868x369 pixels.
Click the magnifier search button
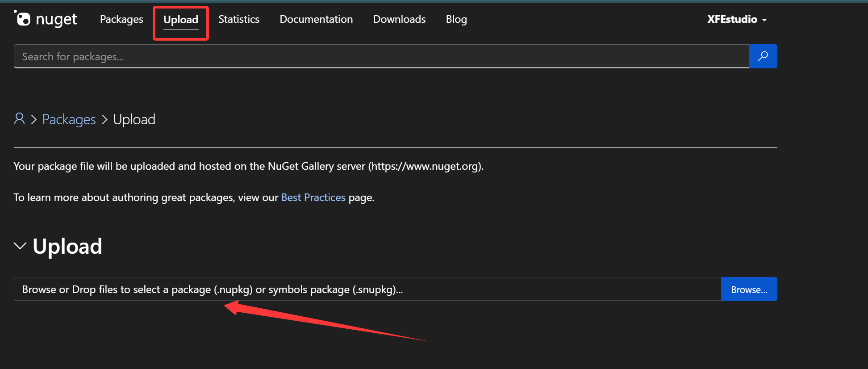pyautogui.click(x=763, y=56)
